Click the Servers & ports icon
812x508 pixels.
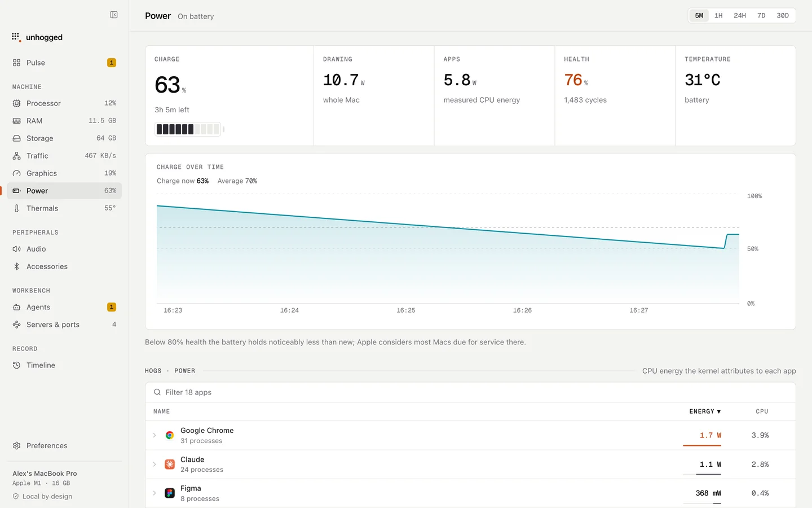(16, 325)
